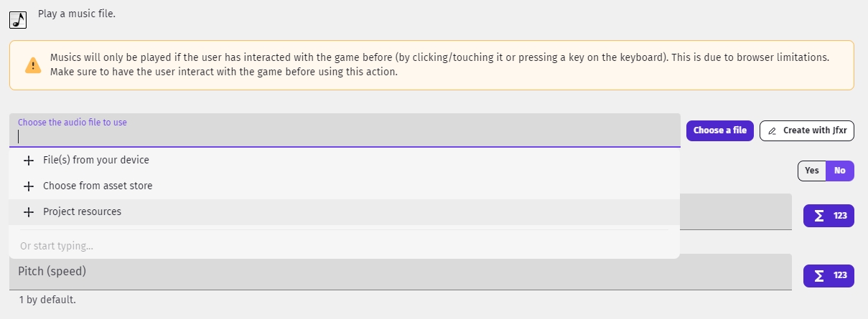Open the expression editor above the Pitch row
The height and width of the screenshot is (319, 868).
(x=829, y=215)
